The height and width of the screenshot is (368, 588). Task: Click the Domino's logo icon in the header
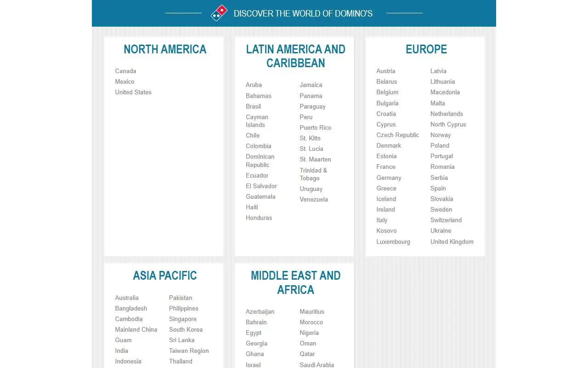(219, 13)
